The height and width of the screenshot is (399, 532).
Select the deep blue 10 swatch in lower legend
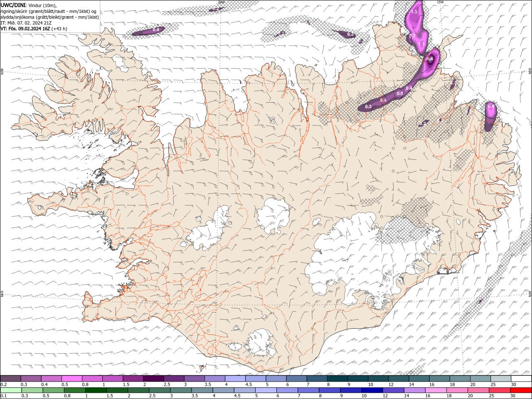(372, 390)
